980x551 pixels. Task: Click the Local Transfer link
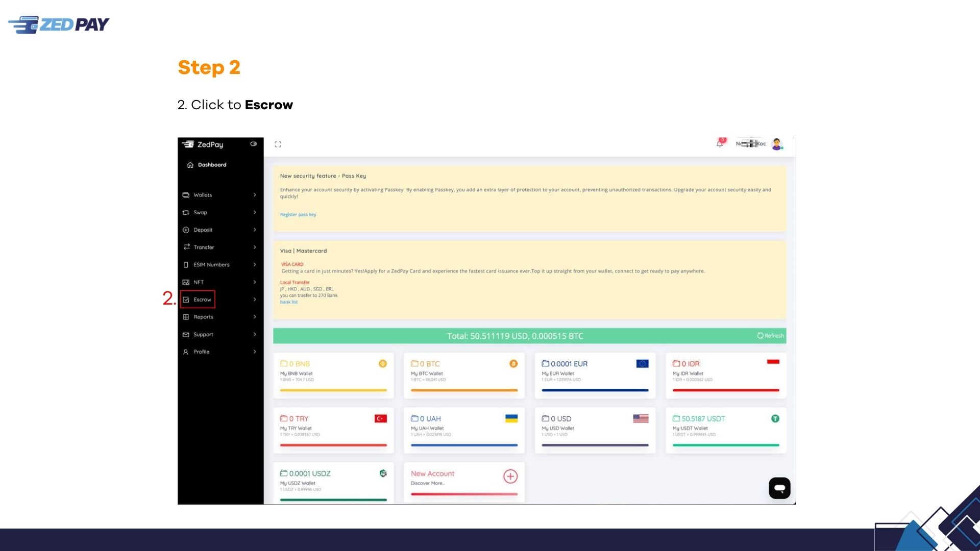tap(295, 282)
